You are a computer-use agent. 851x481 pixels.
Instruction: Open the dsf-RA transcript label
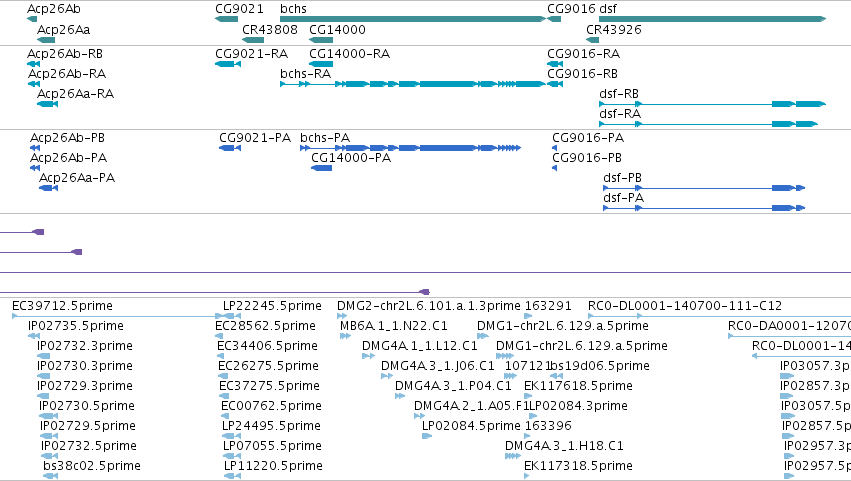pos(620,114)
